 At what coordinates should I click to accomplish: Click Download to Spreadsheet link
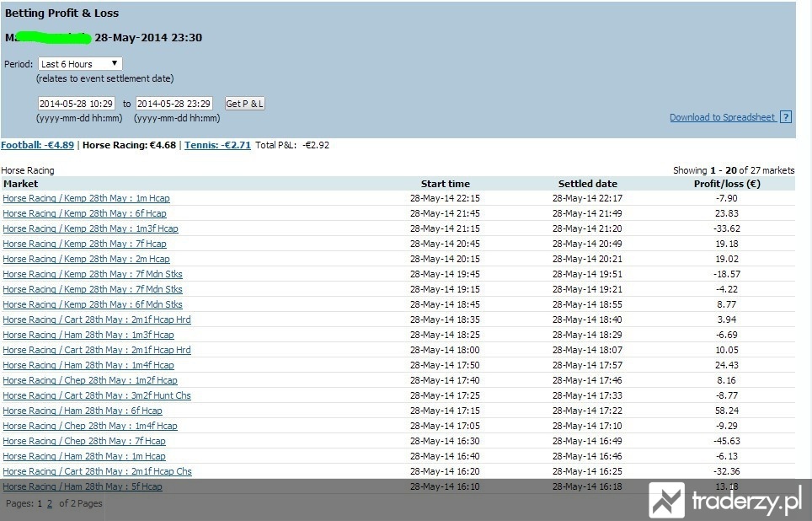click(723, 117)
